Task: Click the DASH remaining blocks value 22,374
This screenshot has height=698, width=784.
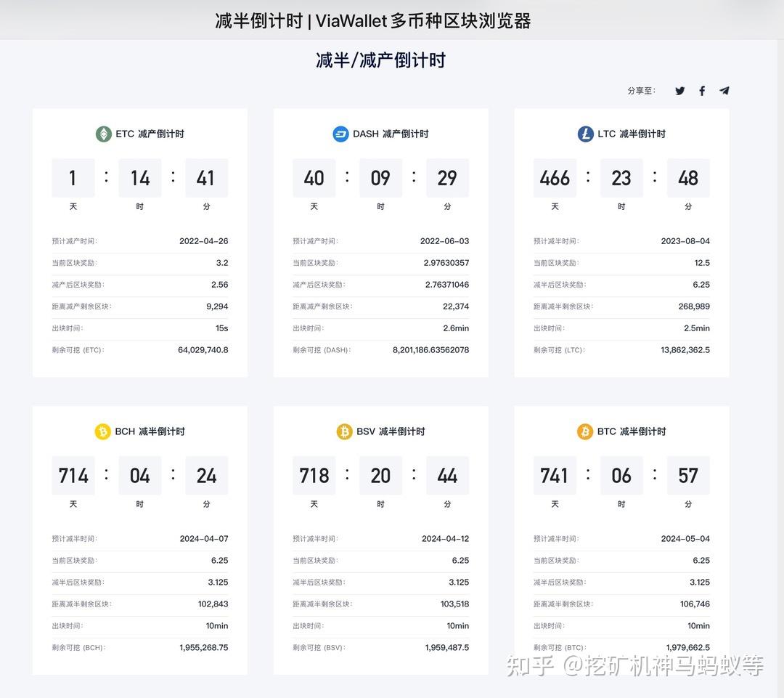Action: (458, 307)
